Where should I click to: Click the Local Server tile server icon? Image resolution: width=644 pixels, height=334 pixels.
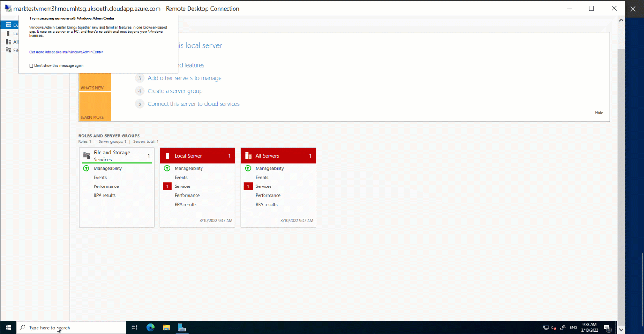click(167, 156)
